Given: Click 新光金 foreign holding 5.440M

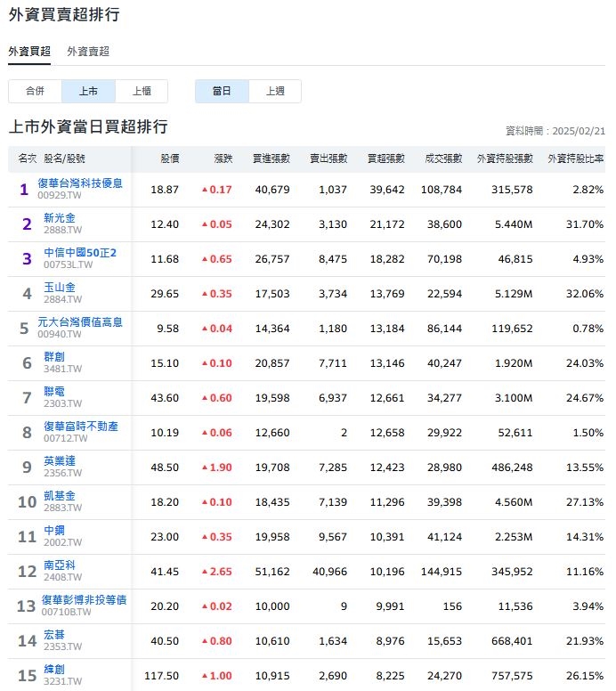Looking at the screenshot, I should 514,224.
